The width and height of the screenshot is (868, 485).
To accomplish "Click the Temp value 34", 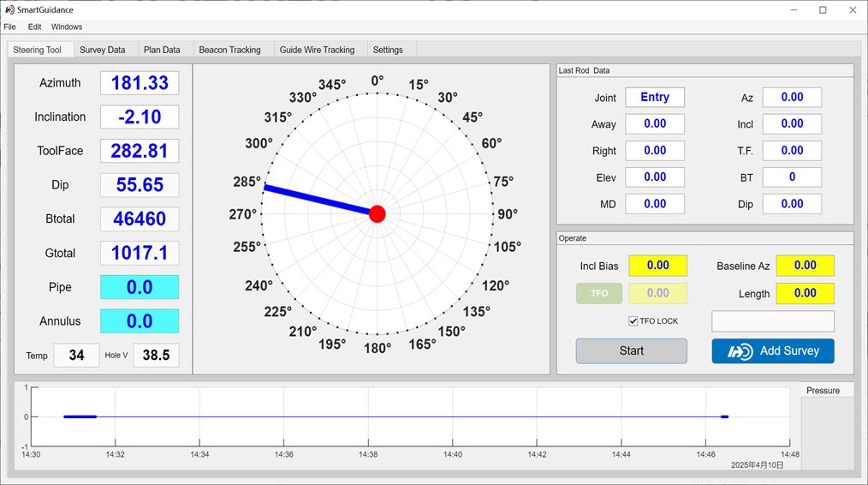I will pos(76,356).
